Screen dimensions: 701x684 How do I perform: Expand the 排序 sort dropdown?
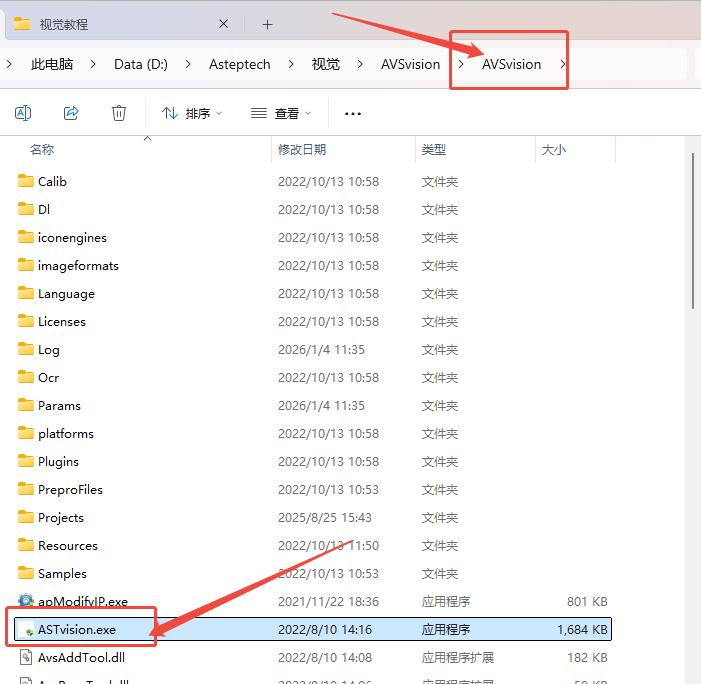(193, 114)
